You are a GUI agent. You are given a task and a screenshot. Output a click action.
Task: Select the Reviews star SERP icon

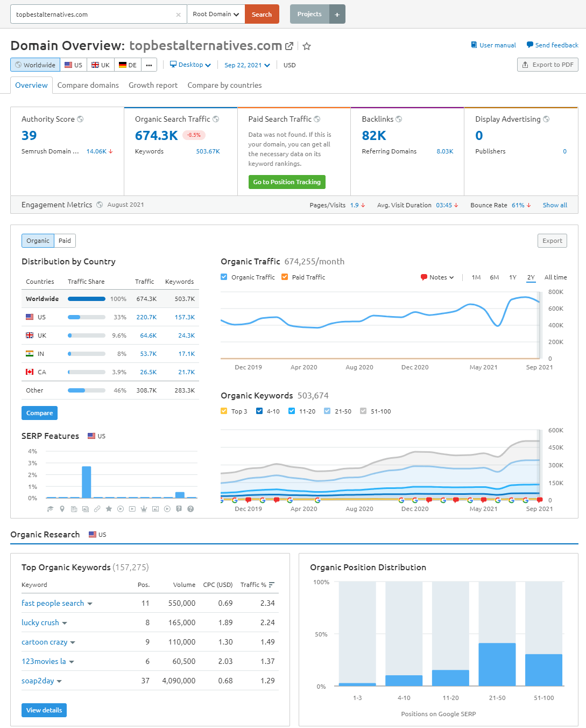(109, 509)
